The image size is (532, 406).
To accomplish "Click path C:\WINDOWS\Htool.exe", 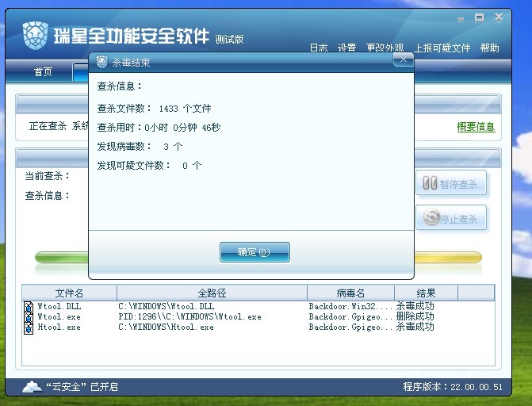I will 166,327.
